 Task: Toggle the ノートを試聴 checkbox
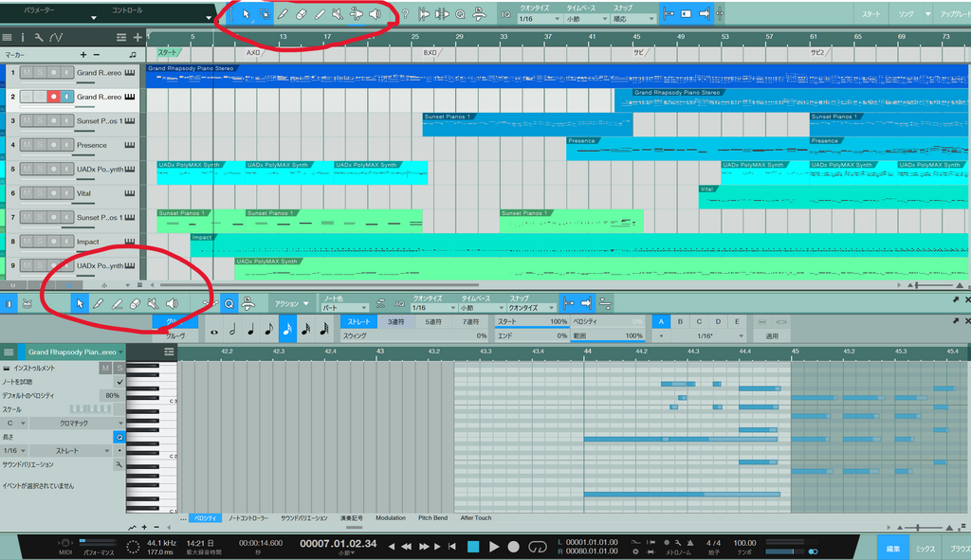coord(120,382)
